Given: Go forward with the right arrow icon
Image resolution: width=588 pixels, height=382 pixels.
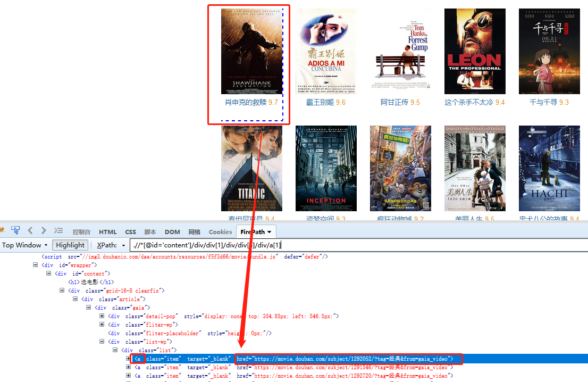Looking at the screenshot, I should pos(44,230).
